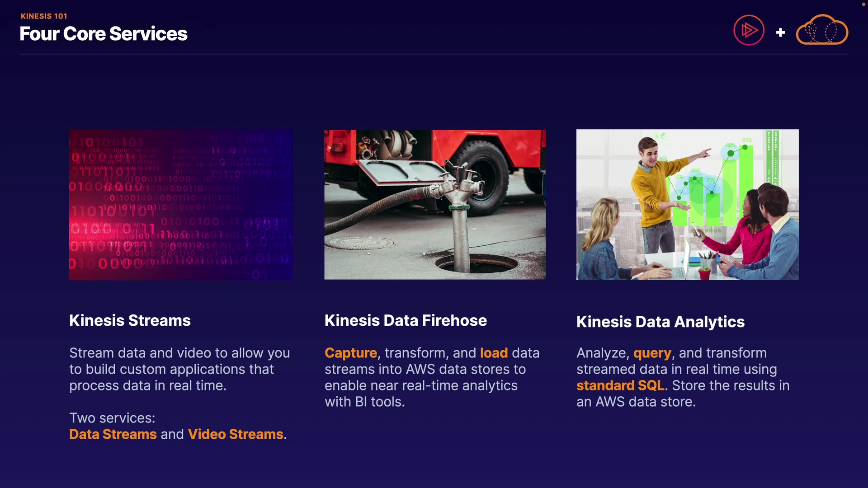Click the fire hydrant hose image
Image resolution: width=868 pixels, height=488 pixels.
[435, 204]
